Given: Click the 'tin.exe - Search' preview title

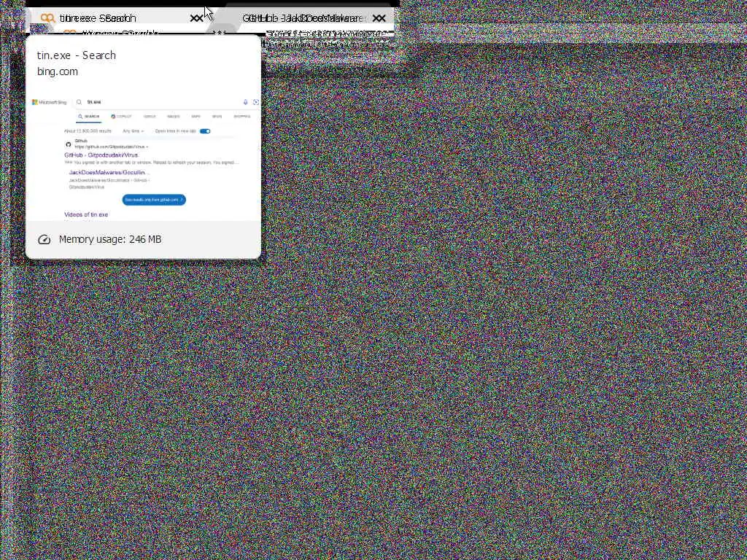Looking at the screenshot, I should tap(76, 55).
